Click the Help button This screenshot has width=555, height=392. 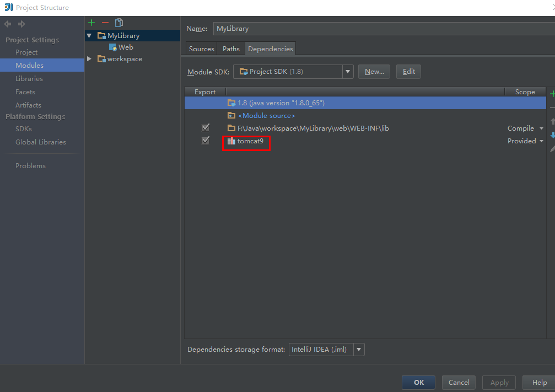pyautogui.click(x=539, y=383)
